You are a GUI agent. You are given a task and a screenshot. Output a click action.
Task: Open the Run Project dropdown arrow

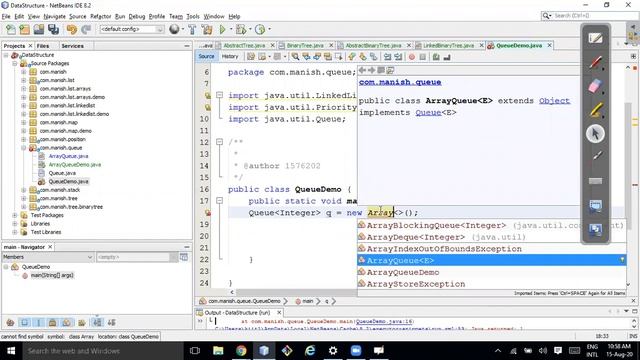click(x=231, y=29)
